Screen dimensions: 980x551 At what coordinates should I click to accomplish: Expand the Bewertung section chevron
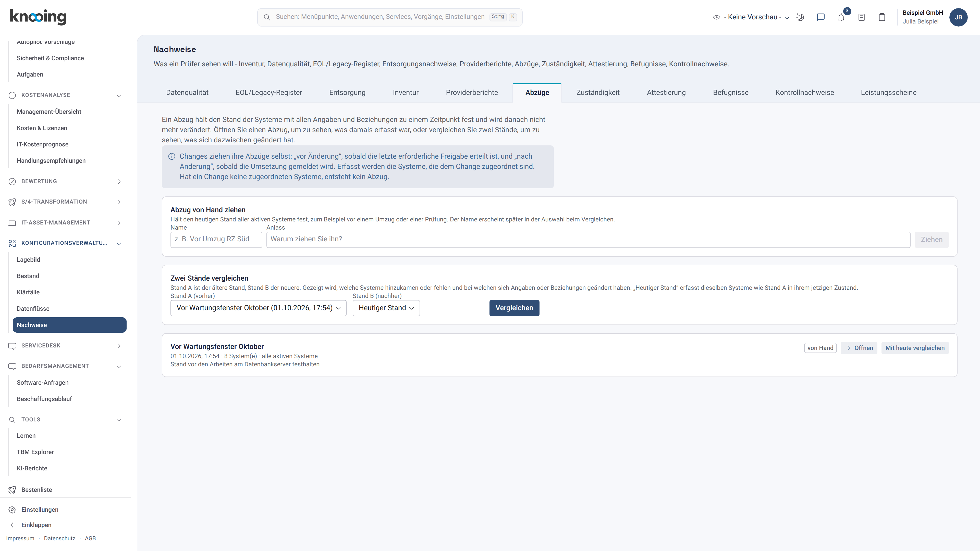pos(119,182)
